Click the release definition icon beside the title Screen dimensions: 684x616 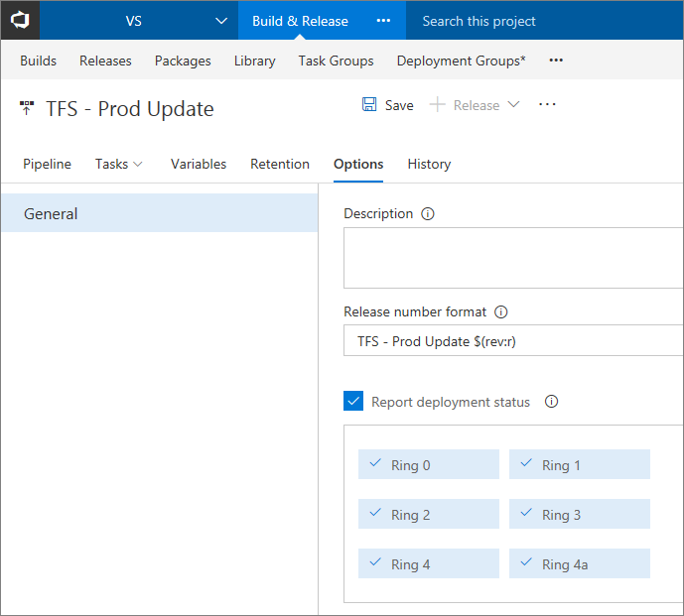pyautogui.click(x=27, y=108)
